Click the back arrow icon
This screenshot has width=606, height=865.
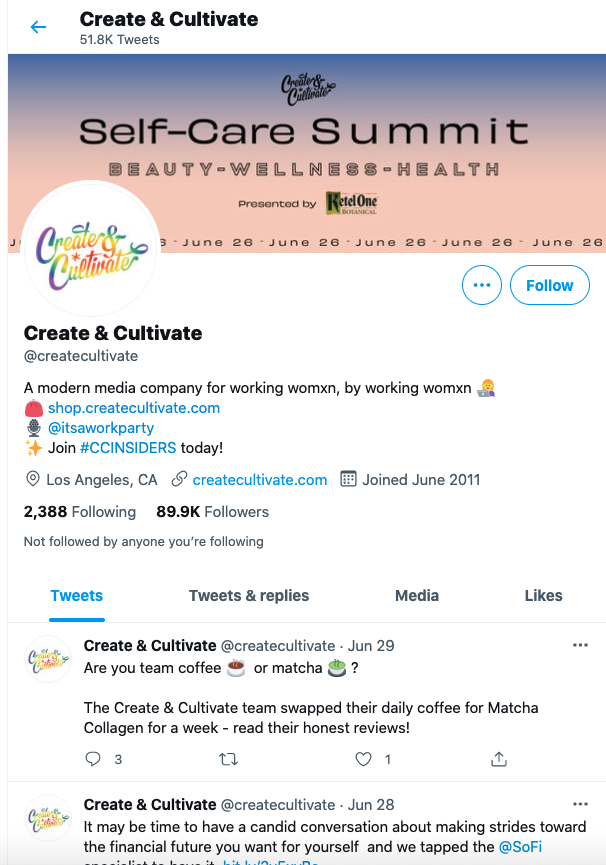pyautogui.click(x=39, y=27)
